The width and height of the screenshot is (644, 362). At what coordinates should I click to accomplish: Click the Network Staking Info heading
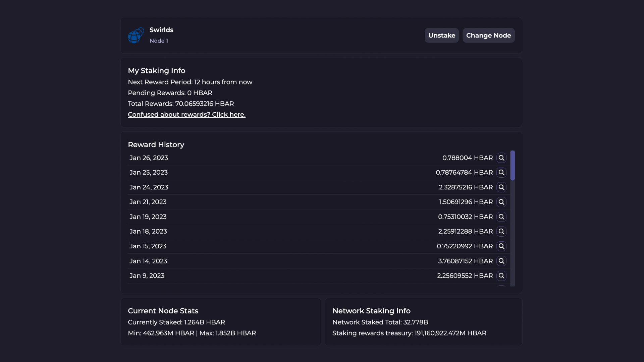coord(371,311)
